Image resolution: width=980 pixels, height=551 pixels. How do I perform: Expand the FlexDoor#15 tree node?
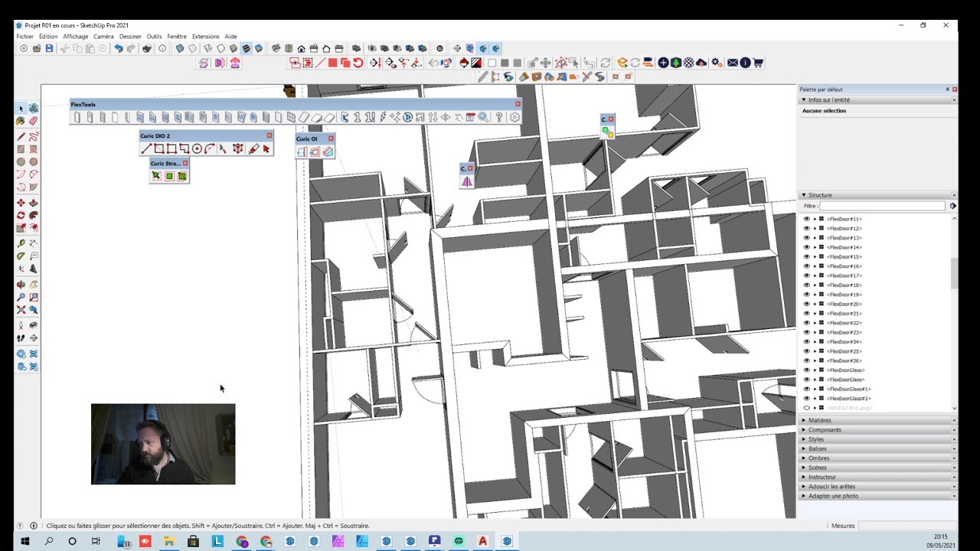[x=815, y=257]
